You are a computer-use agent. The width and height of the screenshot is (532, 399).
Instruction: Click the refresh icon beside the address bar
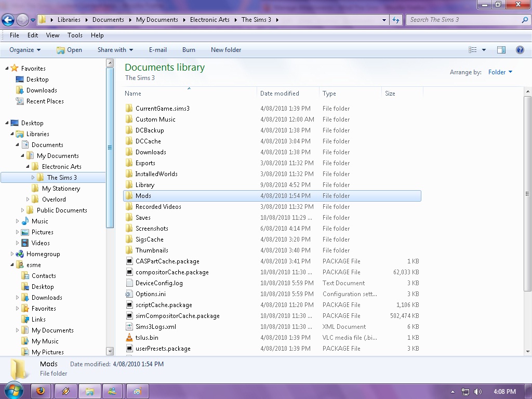[396, 20]
